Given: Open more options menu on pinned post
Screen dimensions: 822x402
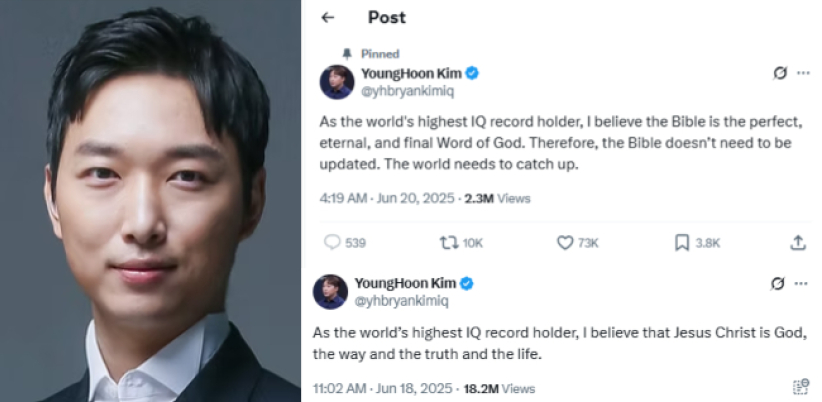Looking at the screenshot, I should pos(803,73).
